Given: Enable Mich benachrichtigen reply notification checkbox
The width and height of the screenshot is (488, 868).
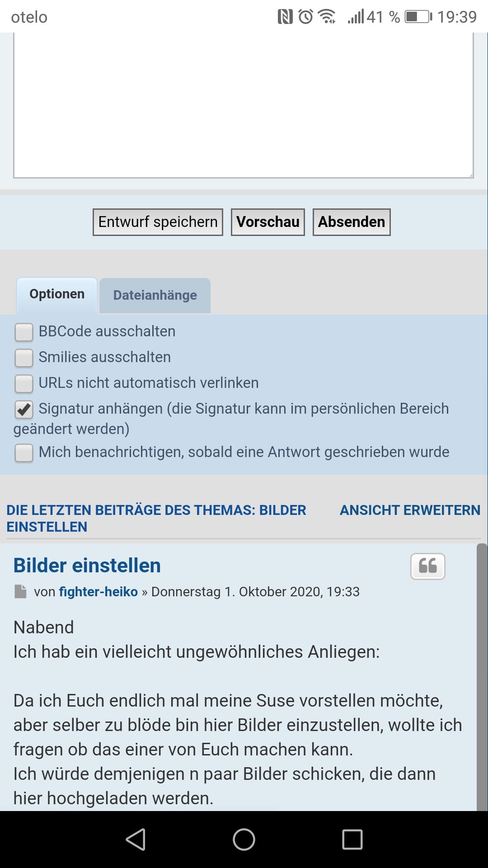Looking at the screenshot, I should (x=24, y=453).
